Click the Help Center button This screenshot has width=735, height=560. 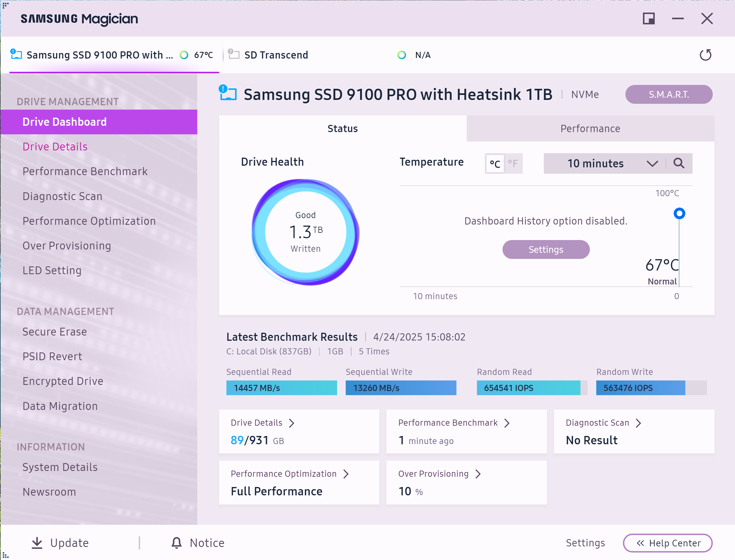coord(668,543)
